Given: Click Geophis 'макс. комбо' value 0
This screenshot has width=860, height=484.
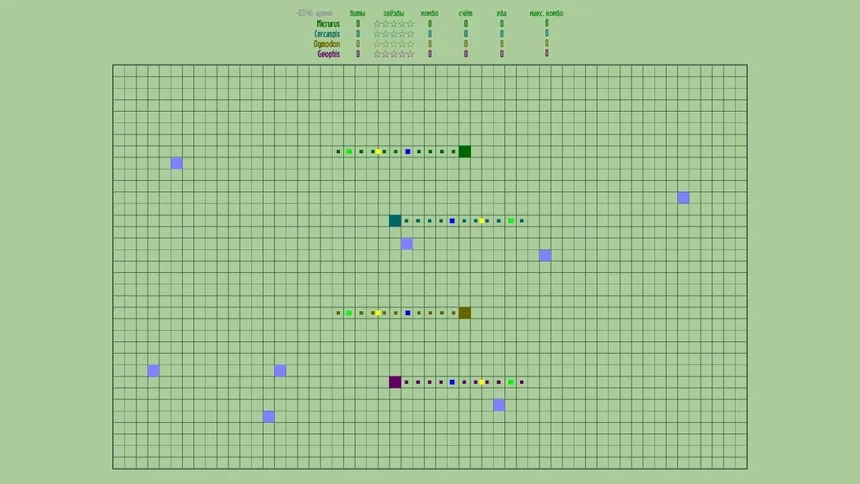Looking at the screenshot, I should (x=546, y=53).
